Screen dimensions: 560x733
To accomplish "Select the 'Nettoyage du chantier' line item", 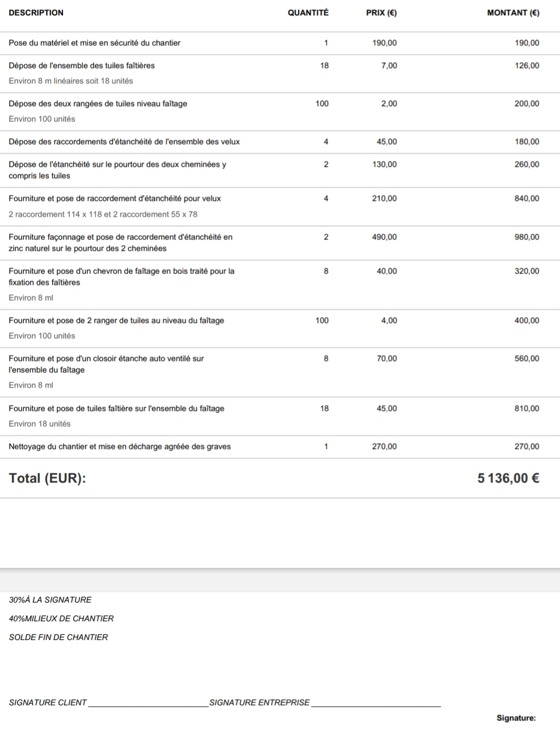I will (x=119, y=446).
